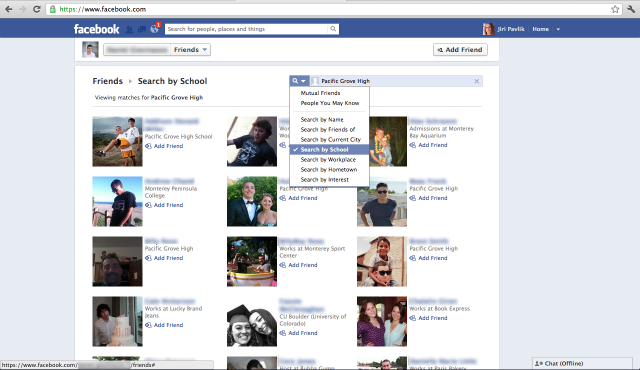
Task: Choose Search by Workplace in menu
Action: (x=329, y=160)
